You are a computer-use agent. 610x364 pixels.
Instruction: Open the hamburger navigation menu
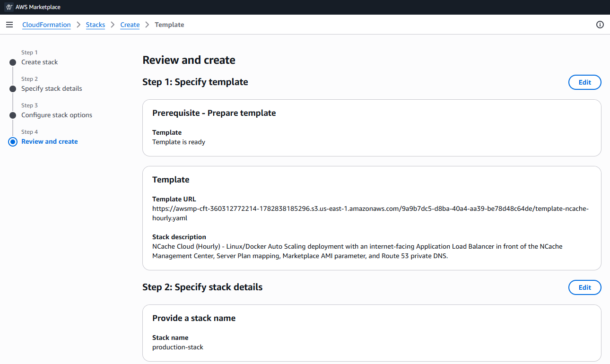pos(9,25)
